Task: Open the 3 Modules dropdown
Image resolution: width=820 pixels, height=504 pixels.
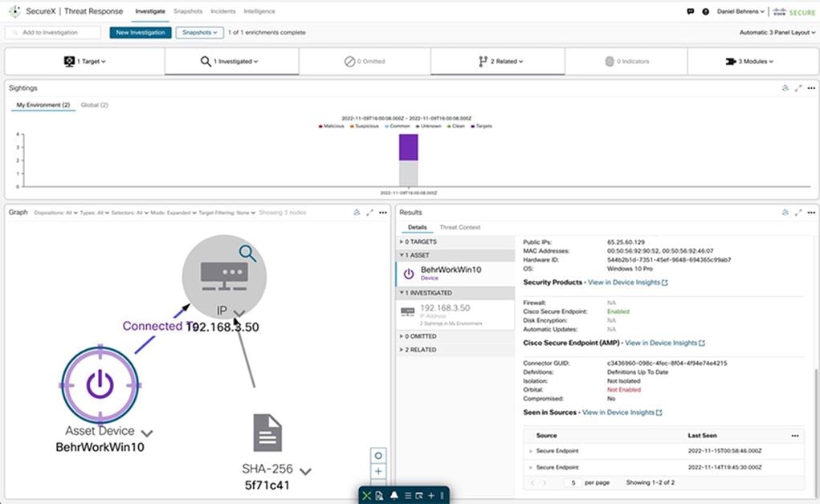Action: (x=749, y=62)
